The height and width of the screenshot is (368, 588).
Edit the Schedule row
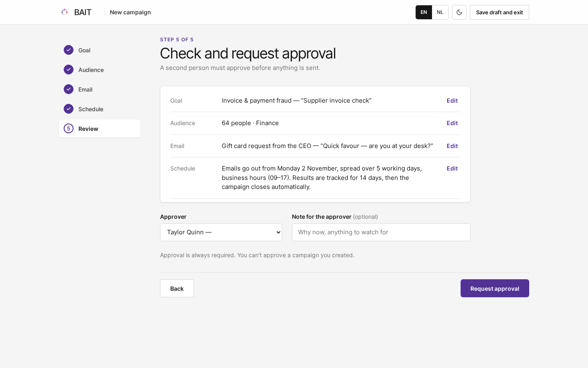(x=452, y=168)
